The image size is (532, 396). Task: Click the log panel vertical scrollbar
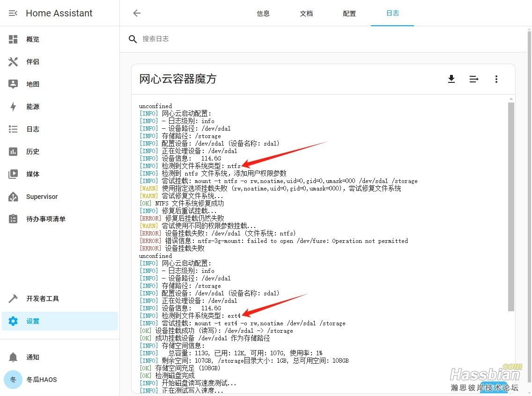click(511, 207)
